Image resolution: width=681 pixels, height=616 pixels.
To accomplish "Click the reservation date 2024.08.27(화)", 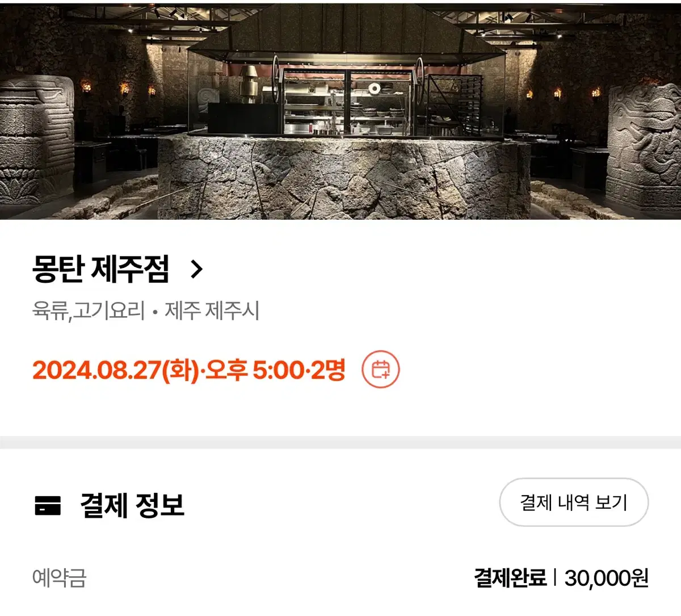I will tap(116, 370).
